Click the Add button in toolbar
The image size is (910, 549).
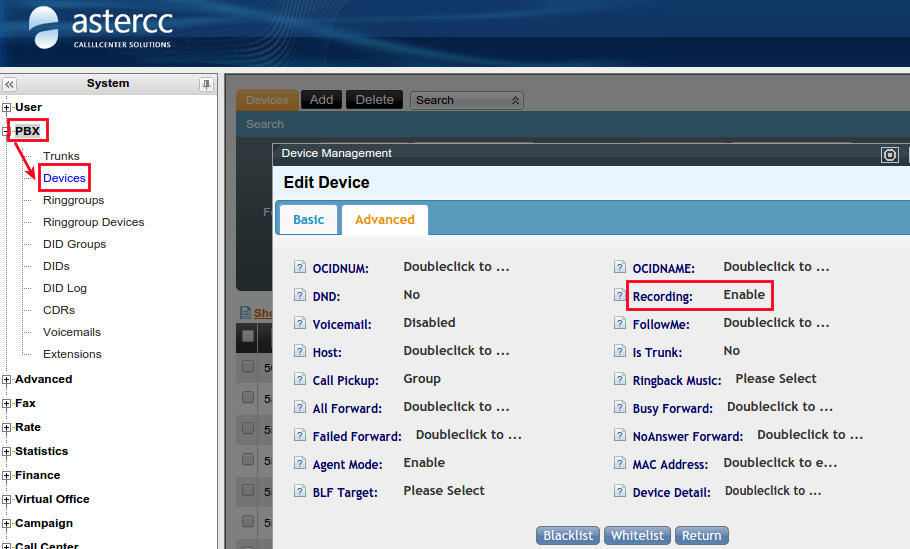click(x=321, y=100)
